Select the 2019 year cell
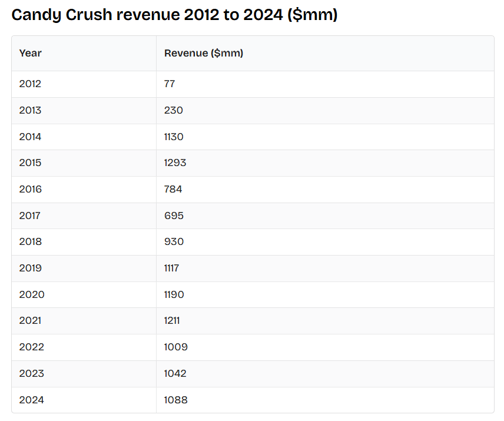Screen dimensions: 504x421 pyautogui.click(x=31, y=268)
